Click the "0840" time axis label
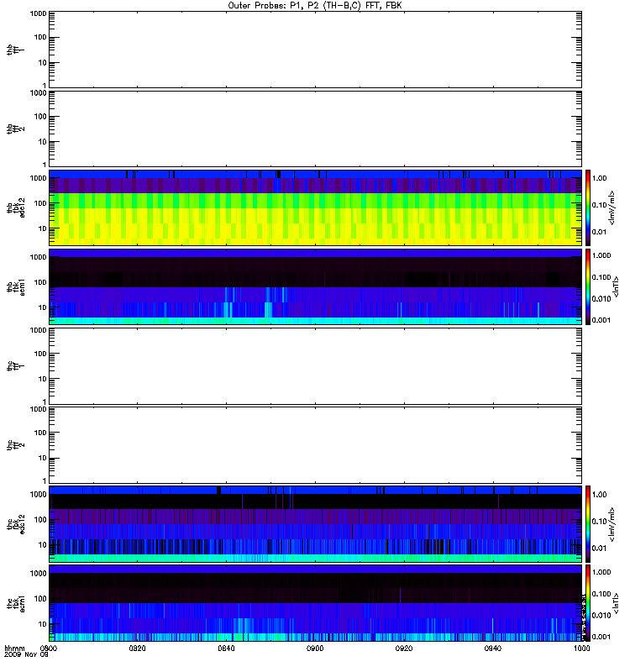 click(x=226, y=648)
